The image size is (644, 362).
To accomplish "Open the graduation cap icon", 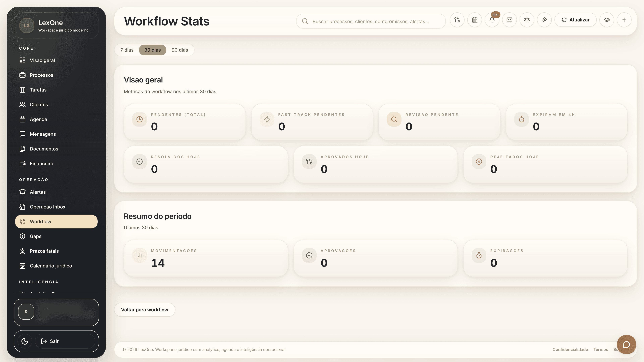I will [607, 20].
